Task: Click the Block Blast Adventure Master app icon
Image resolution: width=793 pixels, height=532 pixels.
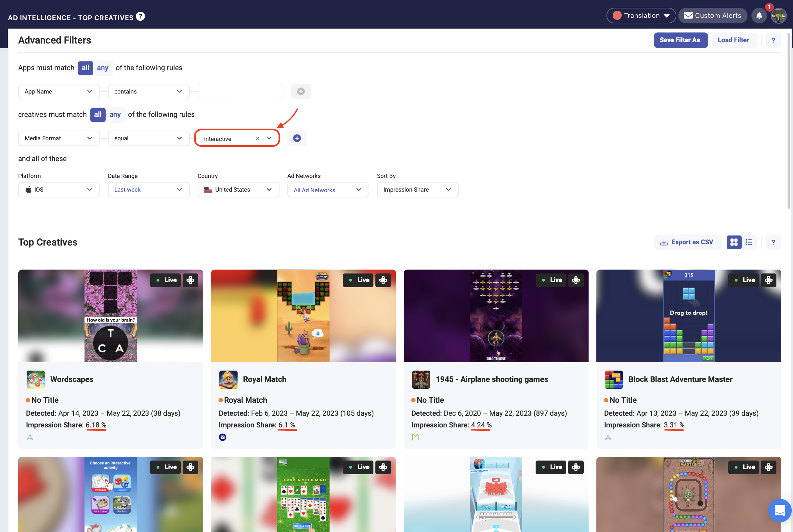Action: tap(614, 379)
